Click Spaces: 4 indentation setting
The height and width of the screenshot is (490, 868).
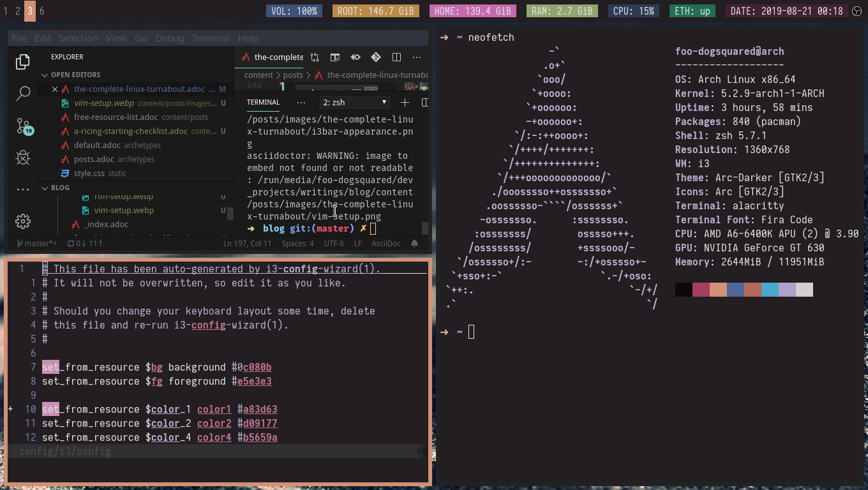pos(298,243)
